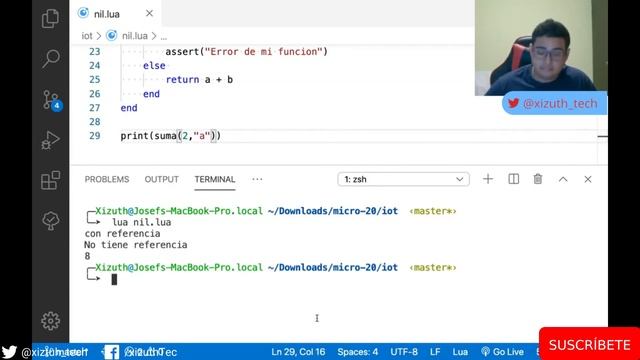The width and height of the screenshot is (640, 360).
Task: Create a new terminal with plus icon
Action: click(x=488, y=179)
